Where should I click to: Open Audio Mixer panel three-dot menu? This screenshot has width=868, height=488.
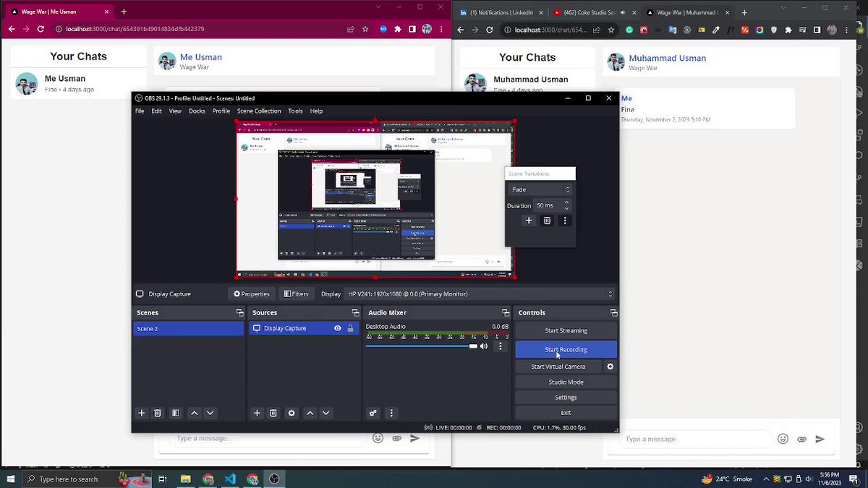point(391,413)
